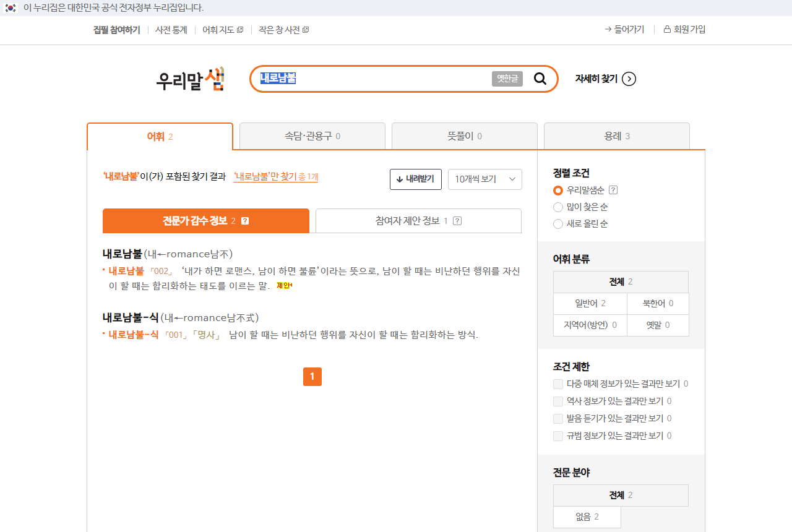
Task: Check 규범 정보가 있는 결과만 보기
Action: click(x=558, y=436)
